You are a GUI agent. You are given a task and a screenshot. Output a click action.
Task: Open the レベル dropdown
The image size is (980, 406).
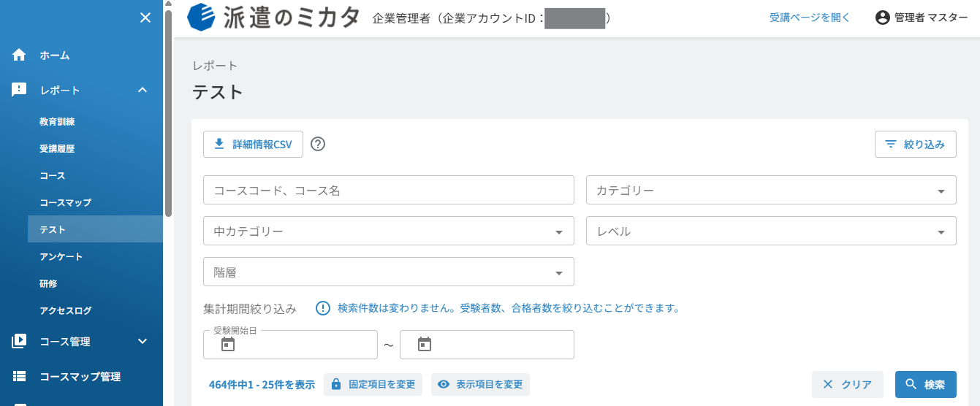(772, 231)
